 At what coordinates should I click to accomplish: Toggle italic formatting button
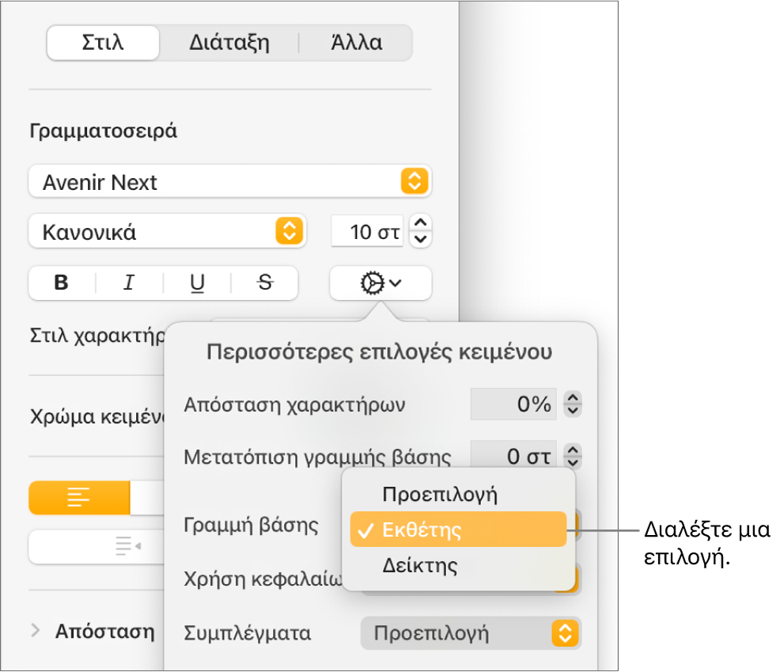click(129, 283)
